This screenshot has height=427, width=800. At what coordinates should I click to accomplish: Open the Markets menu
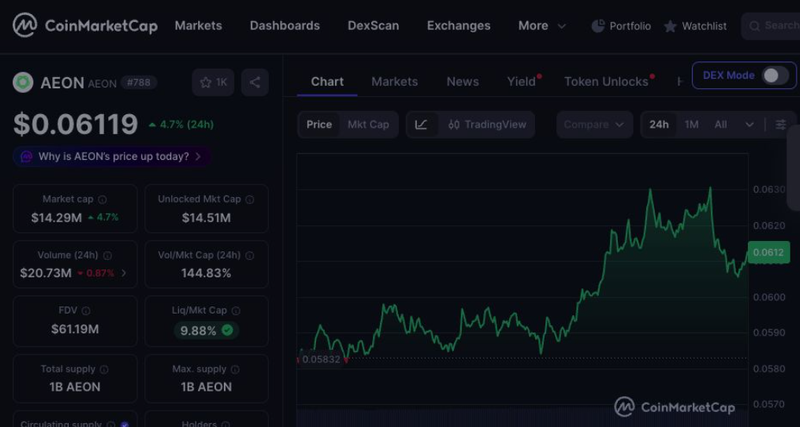coord(198,26)
